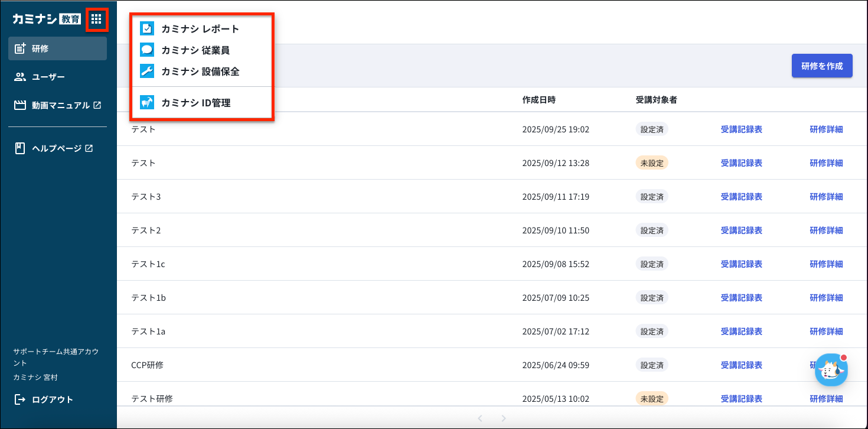This screenshot has height=429, width=868.
Task: Click the 作成日時 column header
Action: point(539,99)
